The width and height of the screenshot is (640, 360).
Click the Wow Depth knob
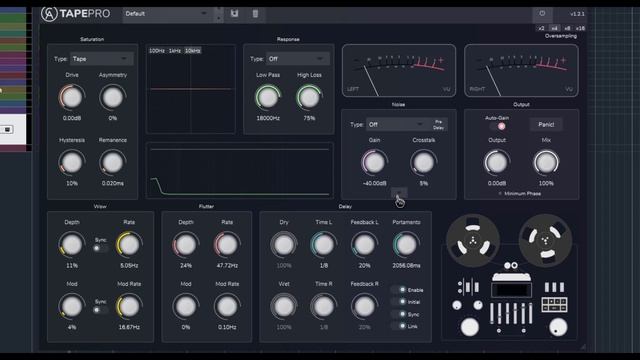(x=71, y=244)
